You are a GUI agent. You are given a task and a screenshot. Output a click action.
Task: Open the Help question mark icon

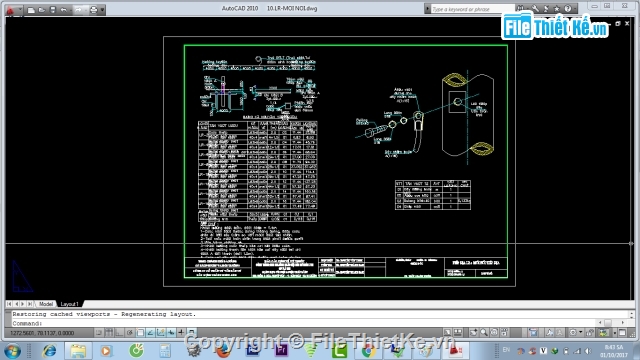568,9
